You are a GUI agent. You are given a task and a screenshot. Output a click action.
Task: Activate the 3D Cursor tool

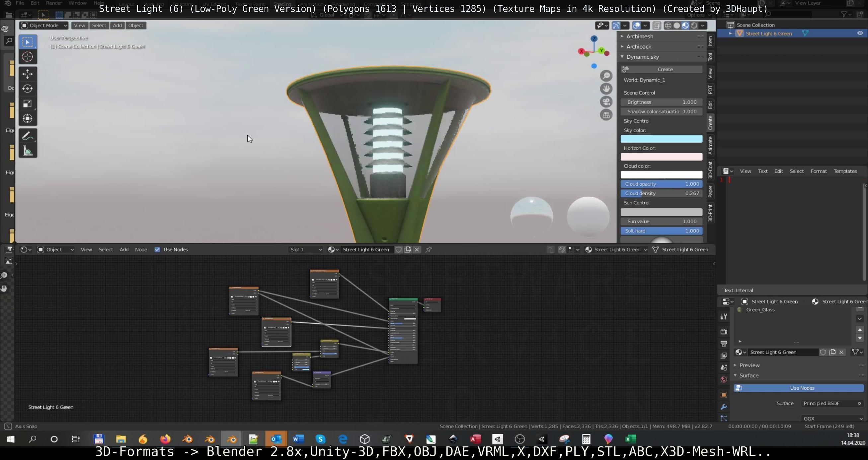(x=28, y=57)
